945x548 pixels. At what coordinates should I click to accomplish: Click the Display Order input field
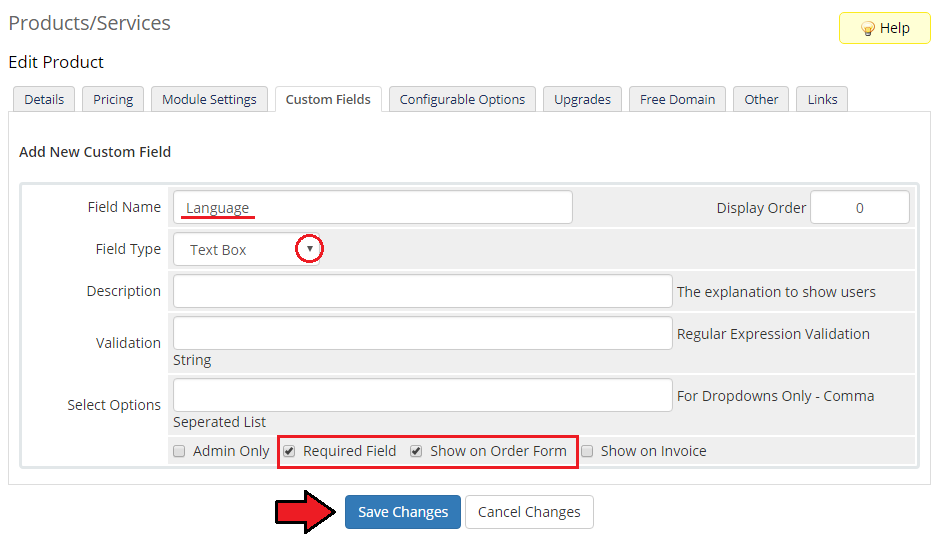[x=859, y=207]
